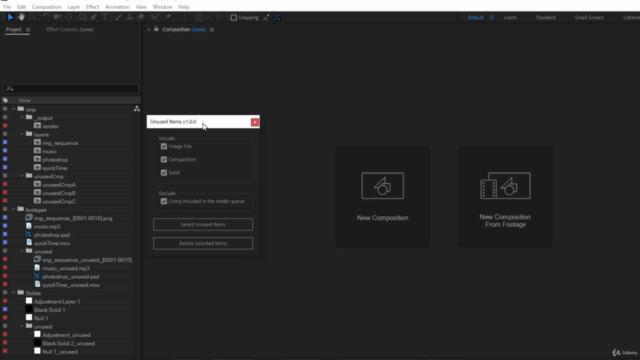640x360 pixels.
Task: Select the Eraser tool
Action: click(141, 17)
